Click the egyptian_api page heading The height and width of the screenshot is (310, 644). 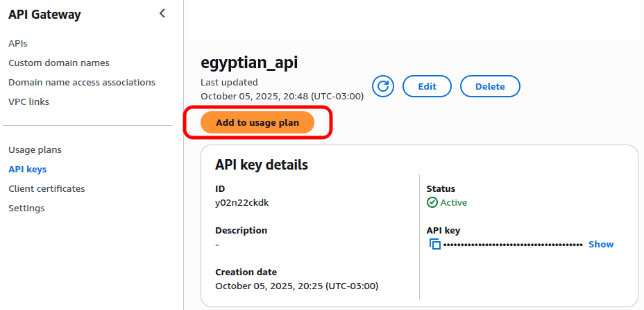(x=249, y=63)
